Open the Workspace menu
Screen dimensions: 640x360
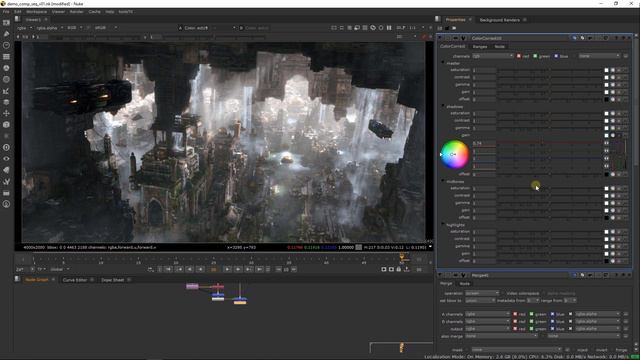pos(36,12)
